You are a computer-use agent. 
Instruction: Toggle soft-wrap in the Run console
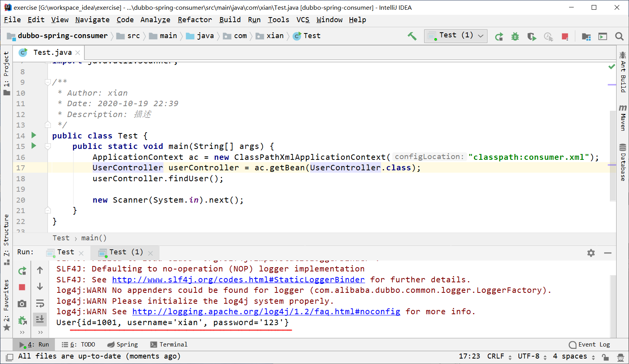[40, 303]
